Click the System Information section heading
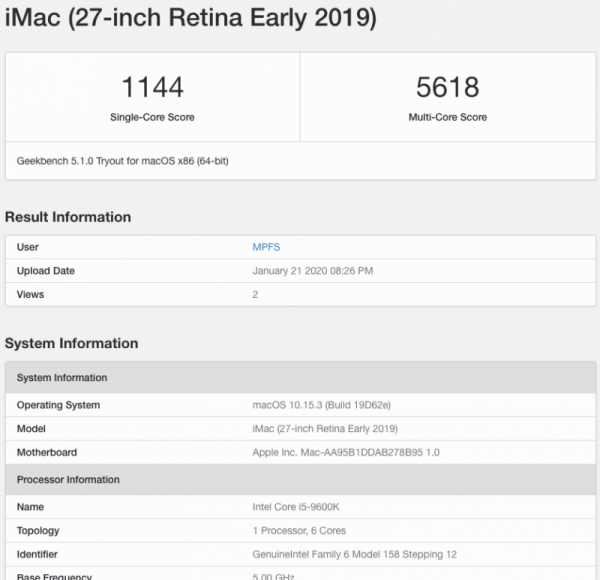 71,343
